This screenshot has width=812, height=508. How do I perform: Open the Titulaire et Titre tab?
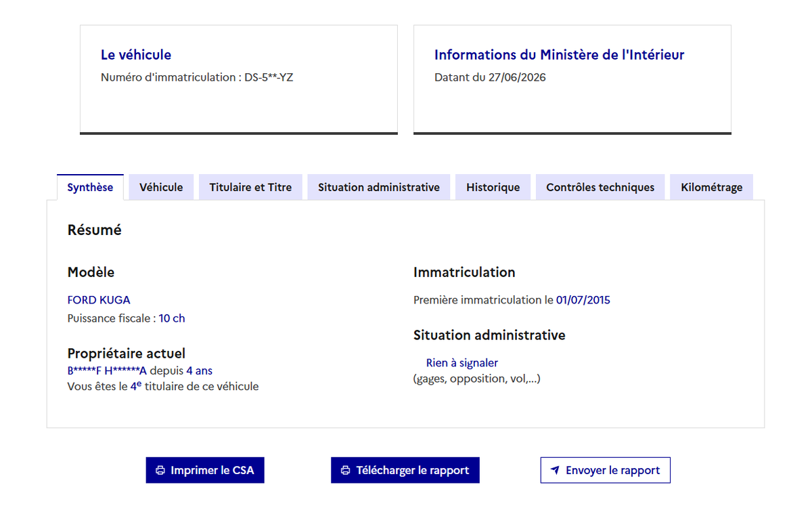click(250, 188)
